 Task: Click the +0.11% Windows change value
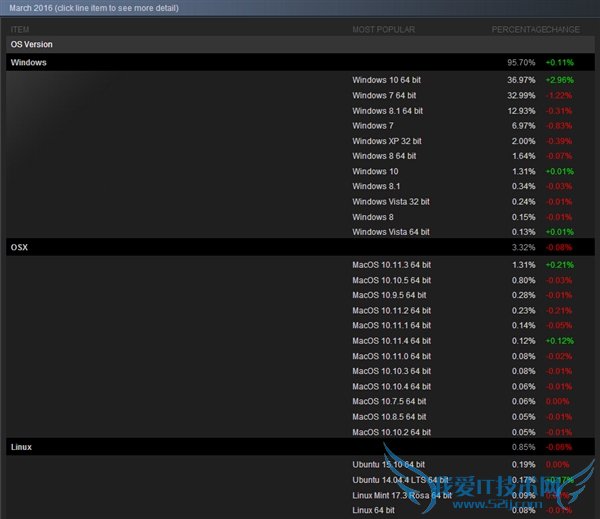560,63
